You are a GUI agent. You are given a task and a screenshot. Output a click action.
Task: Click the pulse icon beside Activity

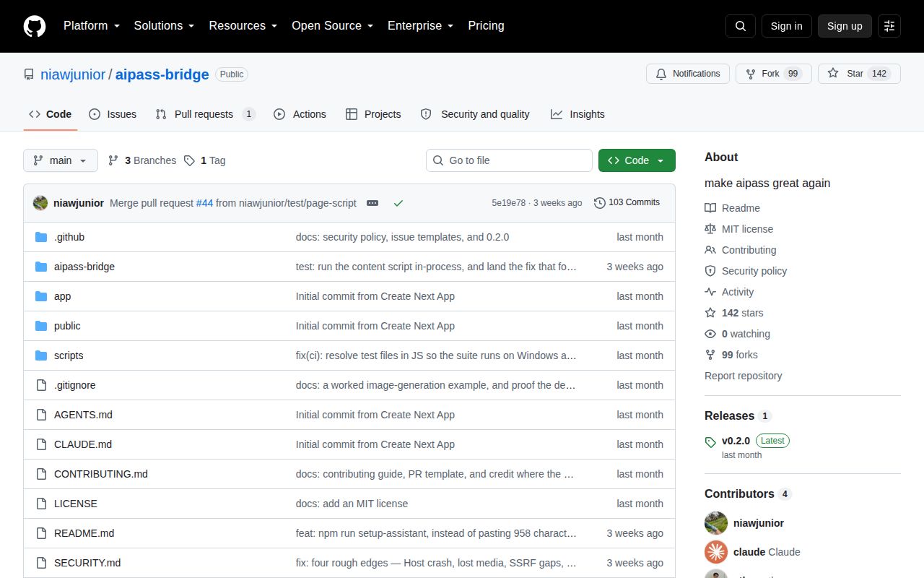click(x=710, y=292)
